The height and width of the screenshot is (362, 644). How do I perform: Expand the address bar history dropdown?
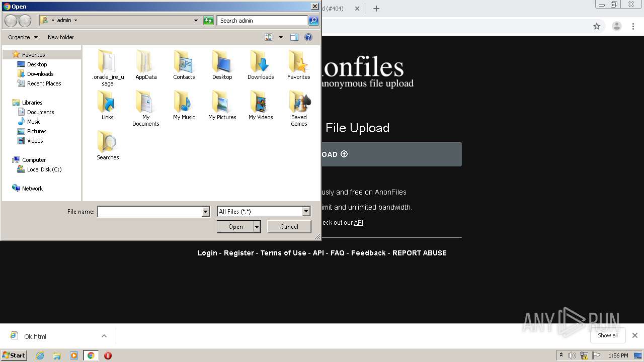tap(196, 21)
